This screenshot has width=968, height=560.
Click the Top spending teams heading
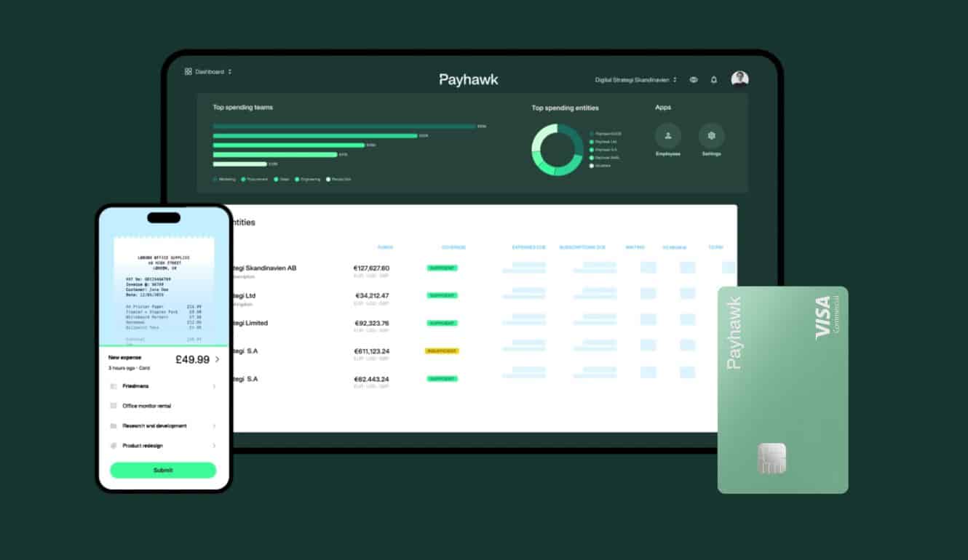pos(243,108)
